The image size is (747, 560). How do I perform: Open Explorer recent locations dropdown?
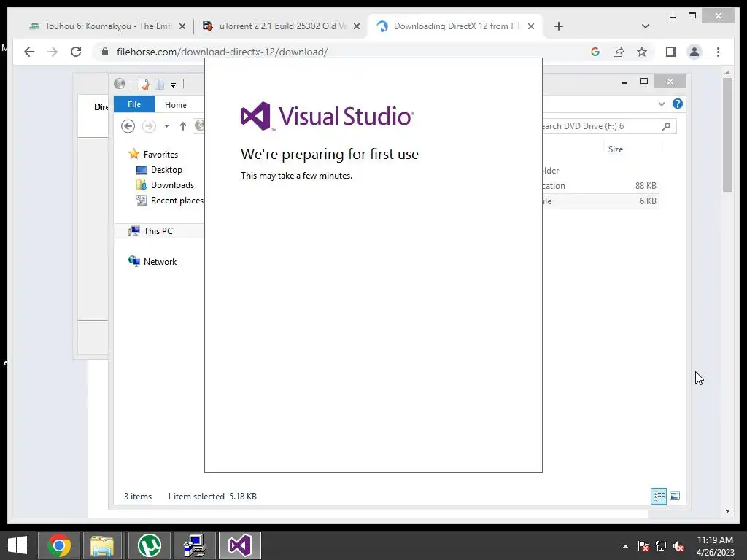click(166, 126)
